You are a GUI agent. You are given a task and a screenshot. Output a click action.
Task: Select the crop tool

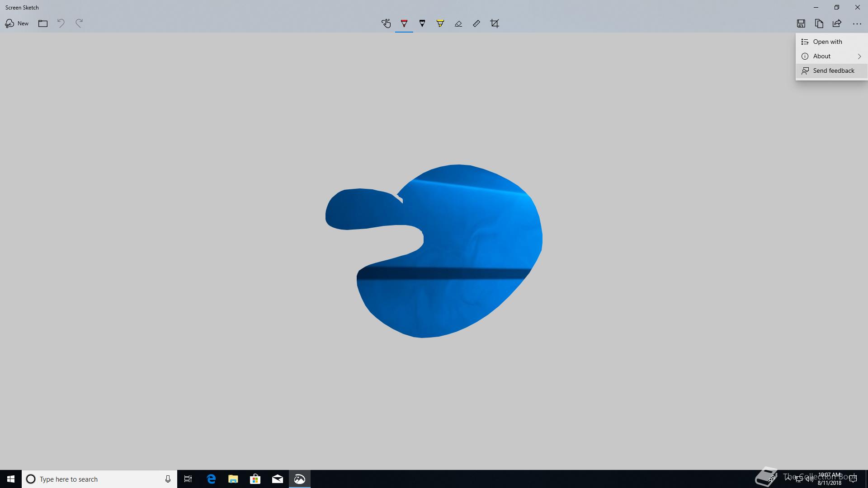[x=495, y=23]
